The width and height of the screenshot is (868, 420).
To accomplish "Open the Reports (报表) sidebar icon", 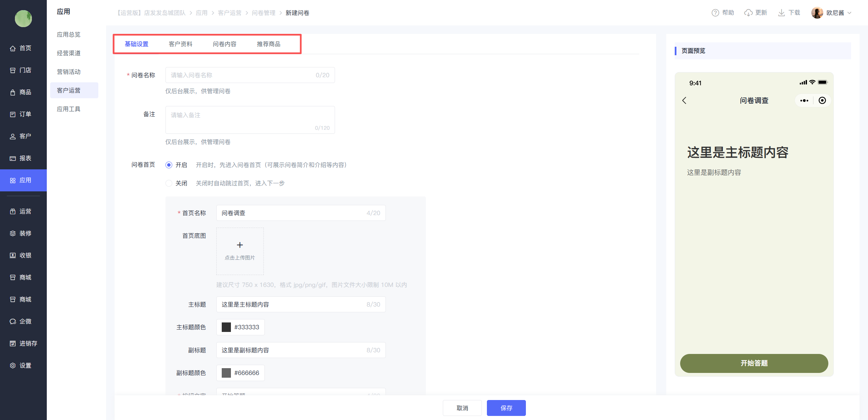I will [x=13, y=159].
